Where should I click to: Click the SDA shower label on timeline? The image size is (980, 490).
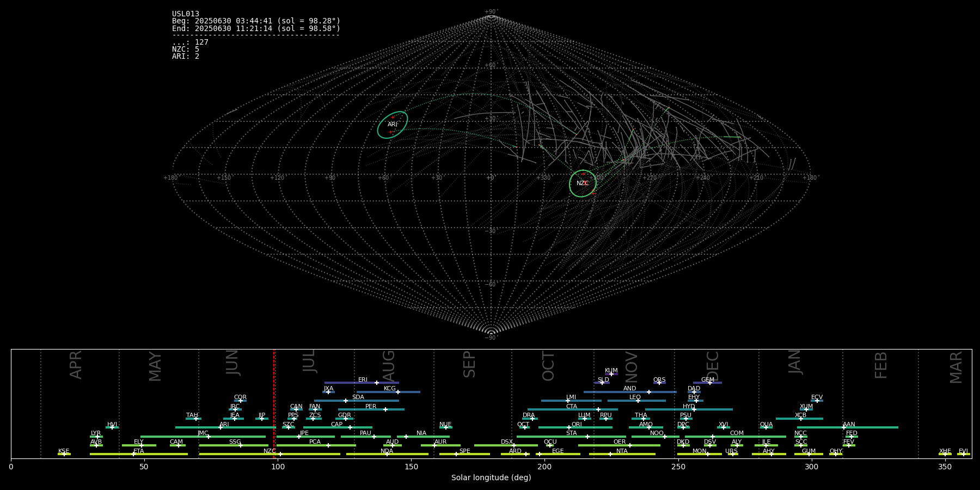(358, 397)
